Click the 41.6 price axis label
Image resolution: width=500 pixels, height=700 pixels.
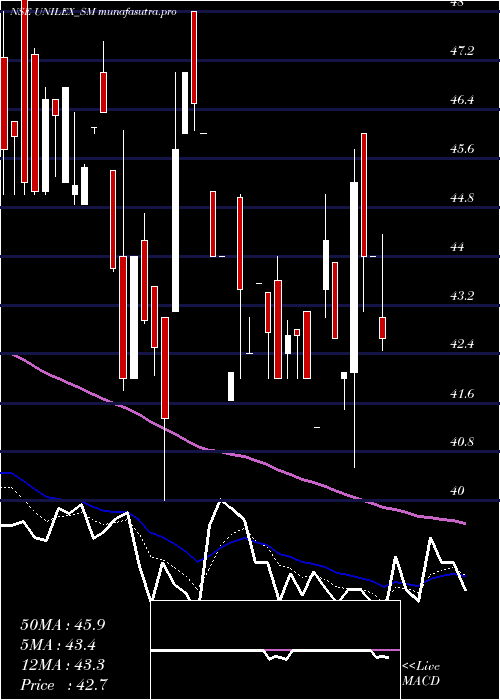(x=462, y=393)
